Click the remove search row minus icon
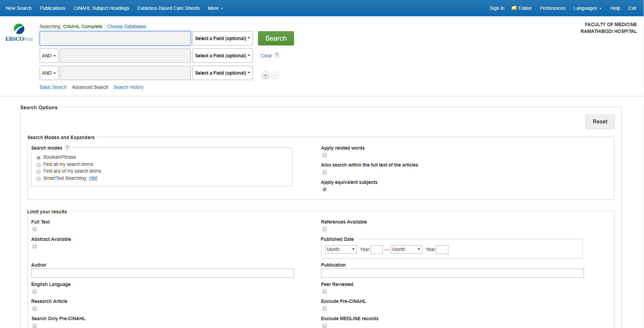Image resolution: width=644 pixels, height=328 pixels. pos(275,75)
